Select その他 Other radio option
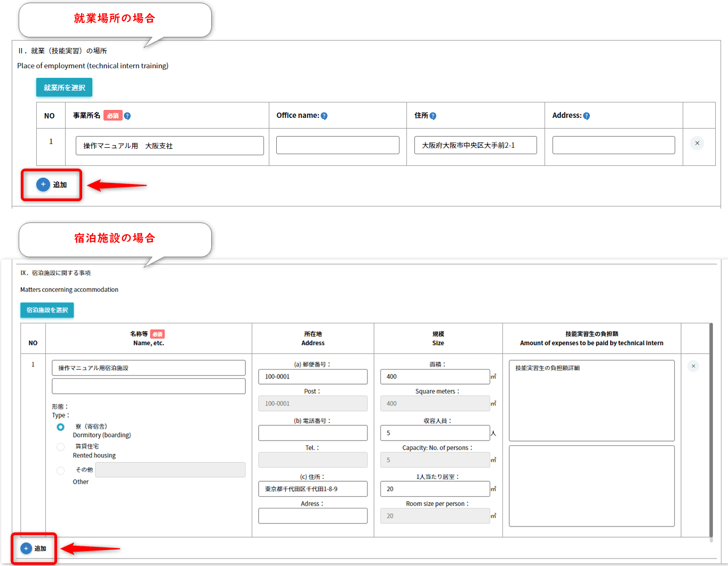The image size is (728, 566). (x=61, y=471)
